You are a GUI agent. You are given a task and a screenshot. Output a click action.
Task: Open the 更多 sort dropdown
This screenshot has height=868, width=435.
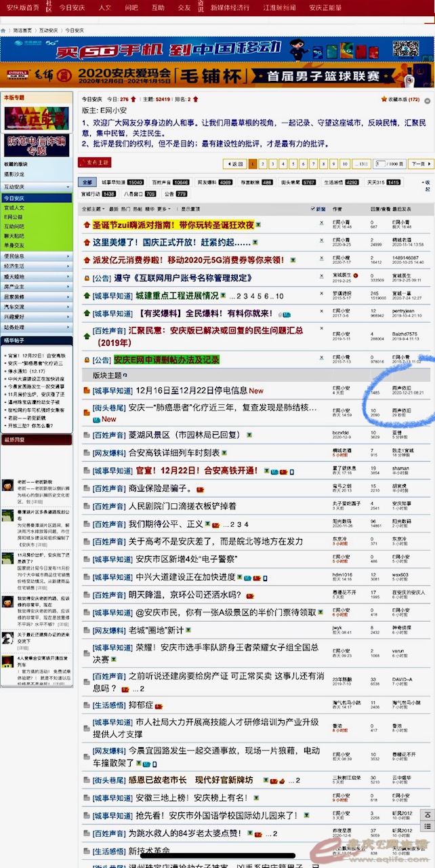[x=164, y=209]
